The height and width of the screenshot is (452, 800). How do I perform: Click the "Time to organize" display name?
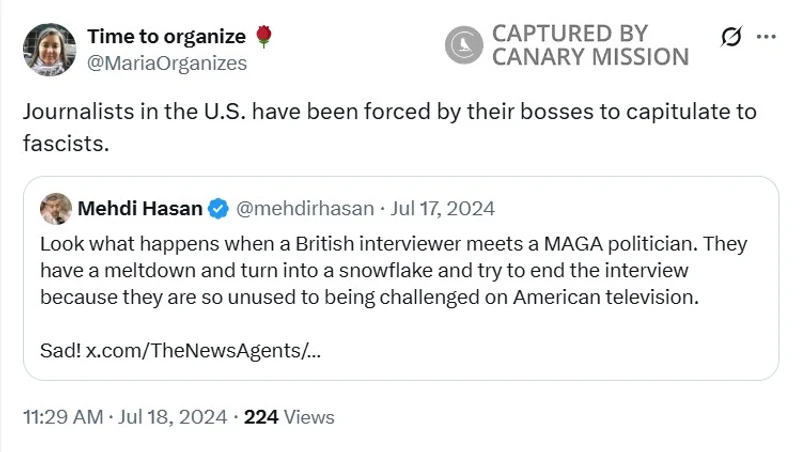click(166, 37)
